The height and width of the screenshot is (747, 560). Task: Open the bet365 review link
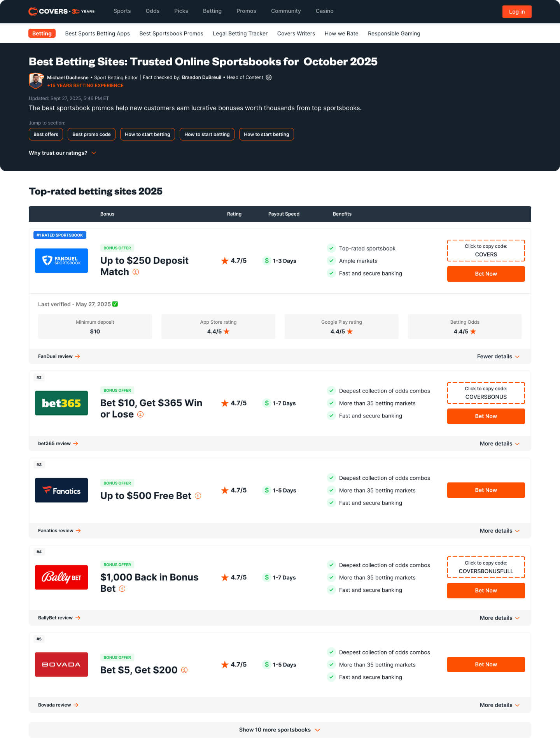click(58, 444)
